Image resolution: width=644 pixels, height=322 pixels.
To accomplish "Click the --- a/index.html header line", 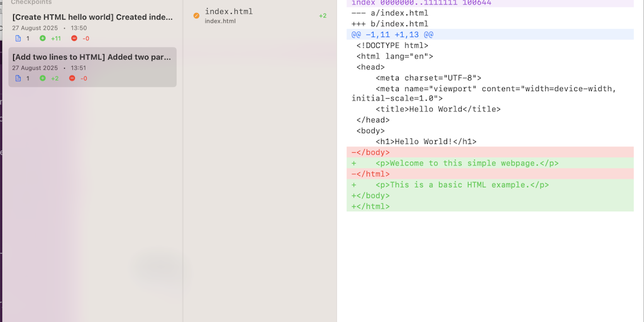I will [390, 13].
